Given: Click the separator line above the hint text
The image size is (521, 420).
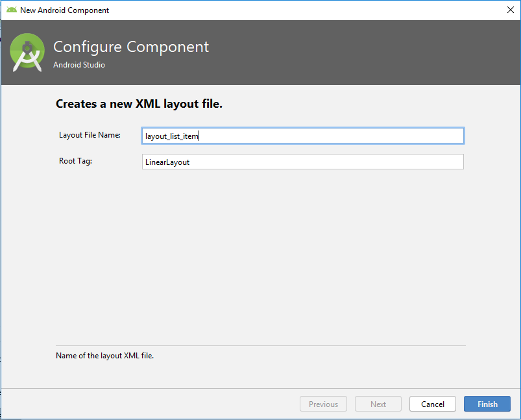Looking at the screenshot, I should pyautogui.click(x=261, y=345).
